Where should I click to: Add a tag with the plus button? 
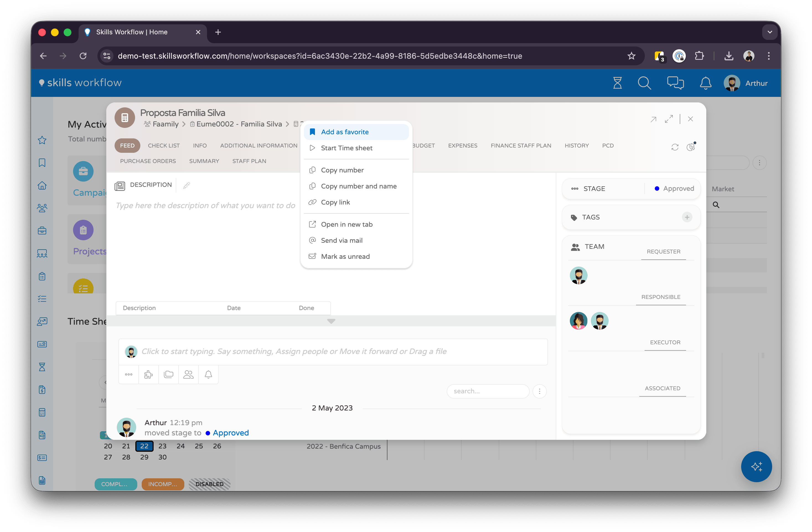point(687,217)
